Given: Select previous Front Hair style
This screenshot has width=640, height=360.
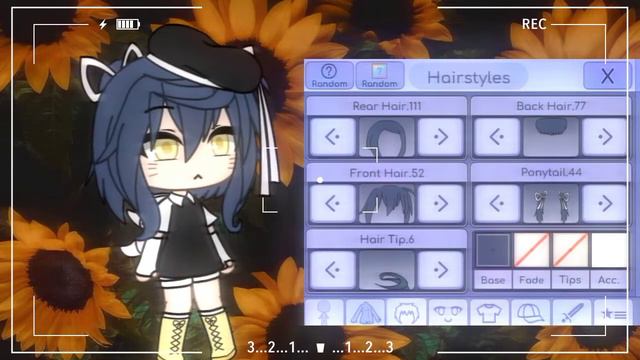Looking at the screenshot, I should [333, 203].
